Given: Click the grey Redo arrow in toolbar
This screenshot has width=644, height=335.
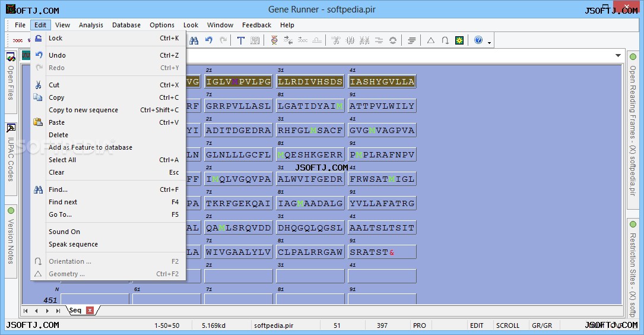Looking at the screenshot, I should click(x=223, y=40).
